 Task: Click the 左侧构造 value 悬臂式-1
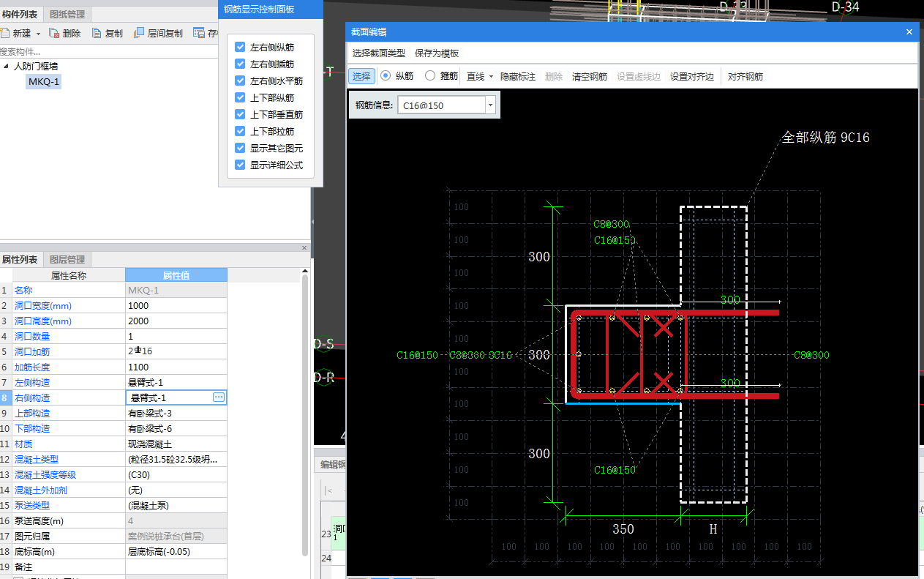176,382
